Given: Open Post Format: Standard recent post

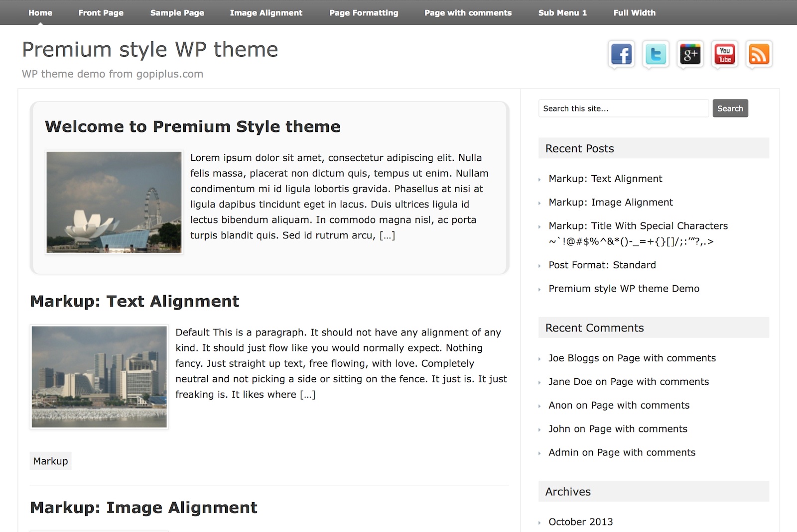Looking at the screenshot, I should click(602, 265).
